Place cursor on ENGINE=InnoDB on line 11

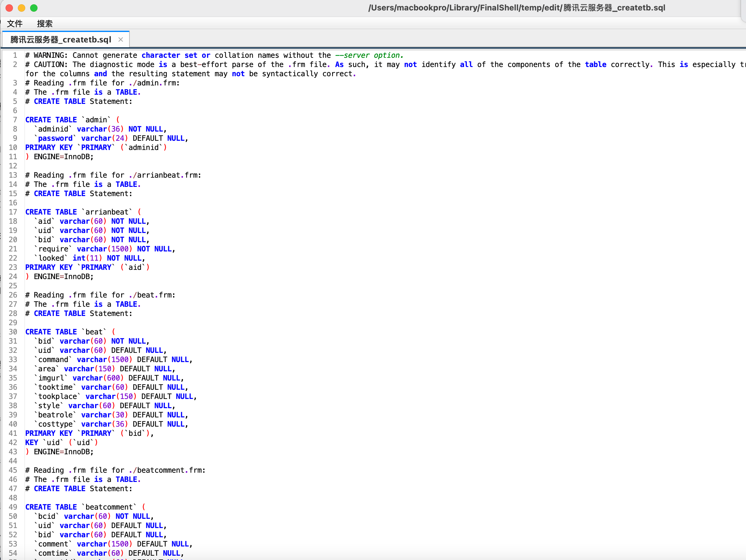(x=62, y=156)
